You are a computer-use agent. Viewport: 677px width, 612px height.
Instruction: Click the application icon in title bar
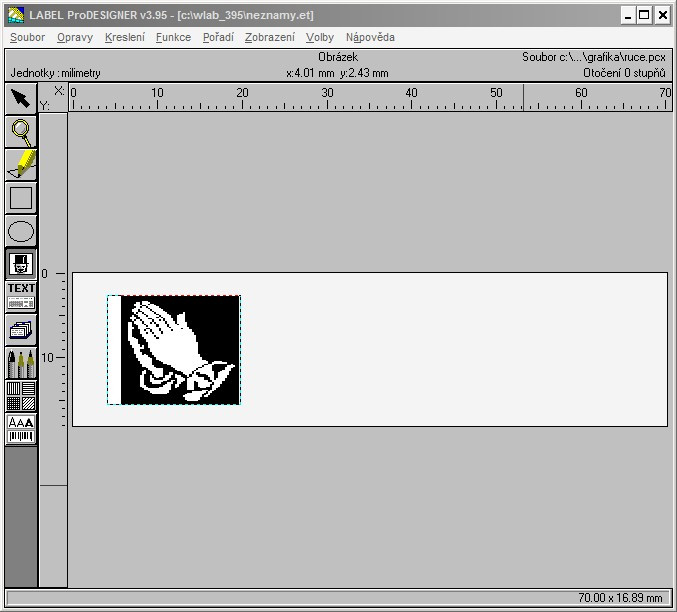16,15
